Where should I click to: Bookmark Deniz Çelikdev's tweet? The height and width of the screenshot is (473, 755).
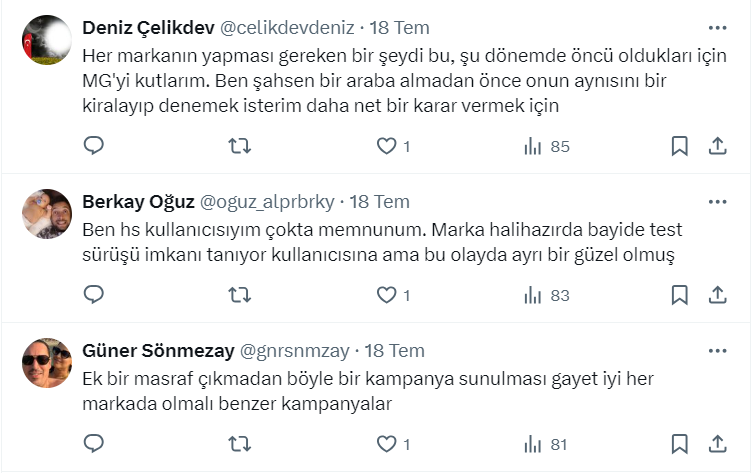point(679,146)
